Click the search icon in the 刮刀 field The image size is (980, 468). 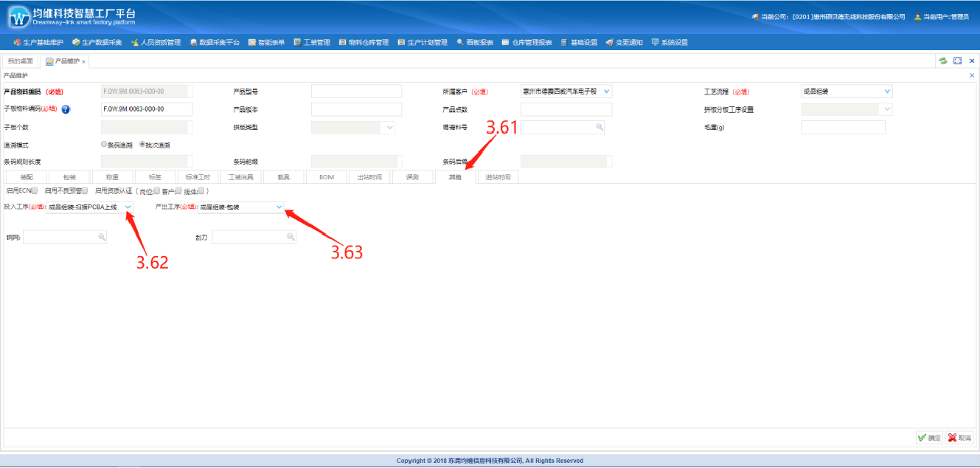pyautogui.click(x=291, y=237)
